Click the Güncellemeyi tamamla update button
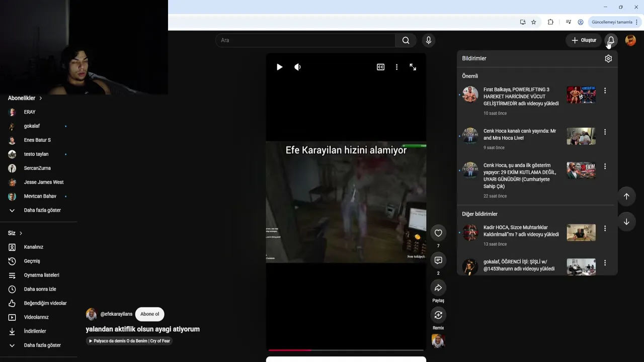Viewport: 644px width, 362px height. coord(614,22)
